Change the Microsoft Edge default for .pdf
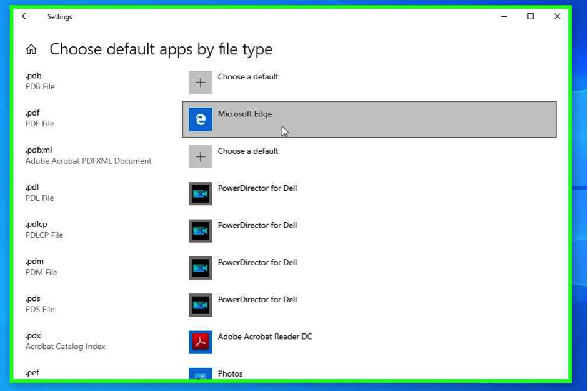 (x=245, y=114)
